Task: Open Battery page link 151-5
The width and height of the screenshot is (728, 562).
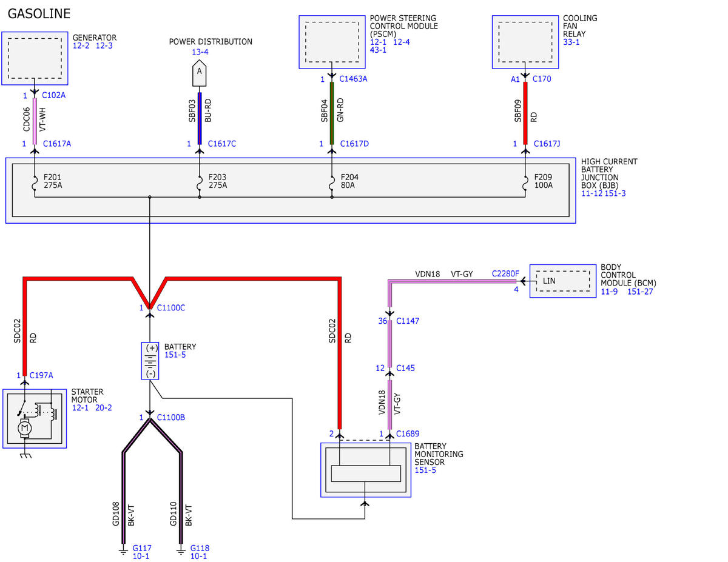Action: coord(175,355)
